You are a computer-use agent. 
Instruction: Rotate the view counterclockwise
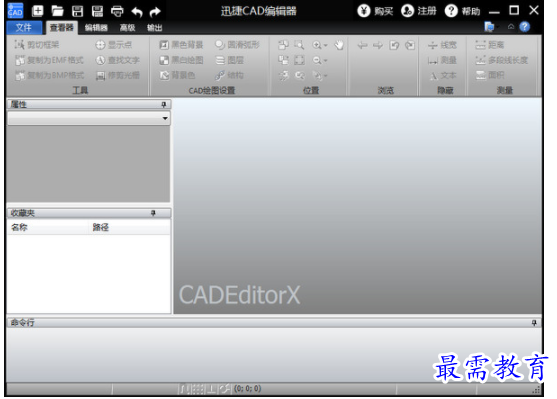(394, 45)
